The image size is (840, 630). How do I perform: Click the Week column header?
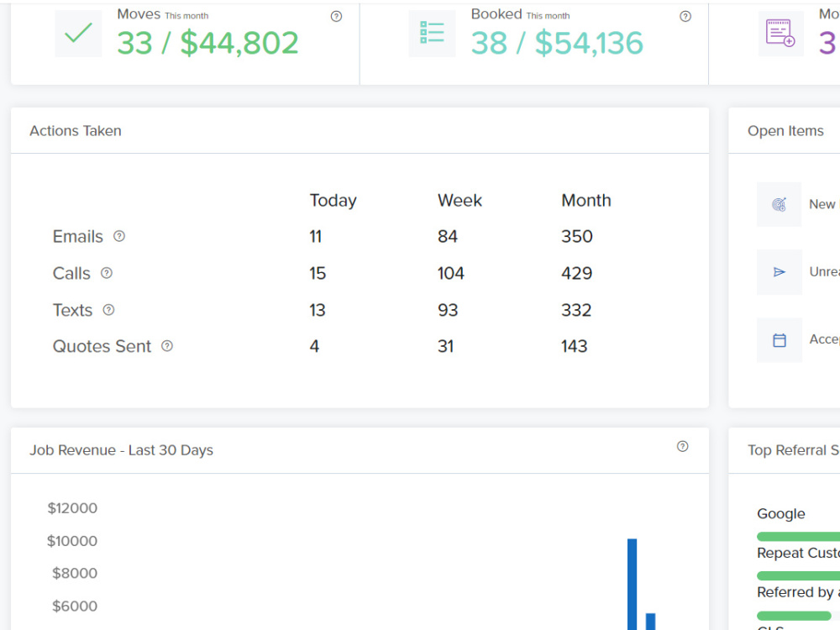[x=459, y=201]
